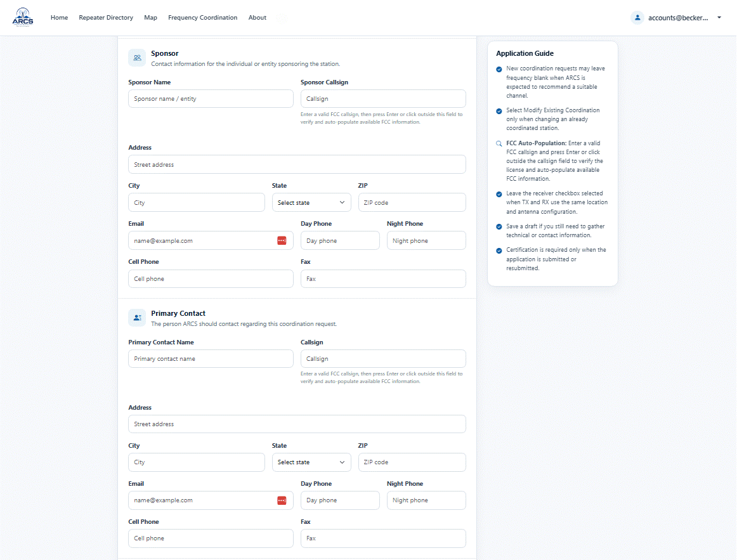The image size is (737, 560).
Task: Click the Sponsor ZIP code field
Action: coord(412,202)
